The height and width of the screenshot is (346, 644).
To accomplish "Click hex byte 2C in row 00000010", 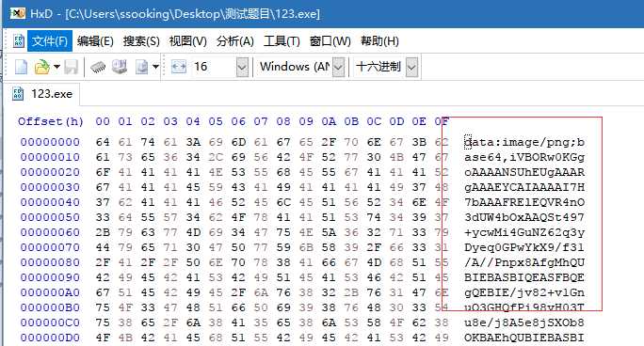I will pyautogui.click(x=216, y=157).
